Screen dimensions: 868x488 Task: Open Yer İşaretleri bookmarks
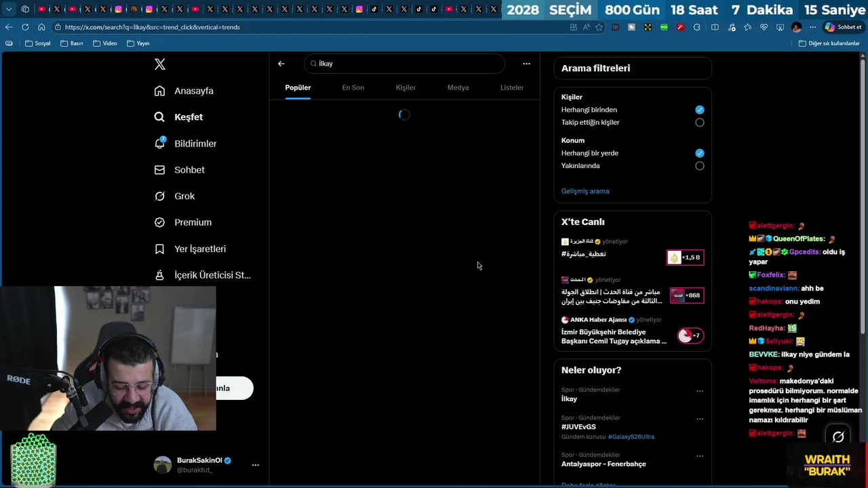coord(190,249)
